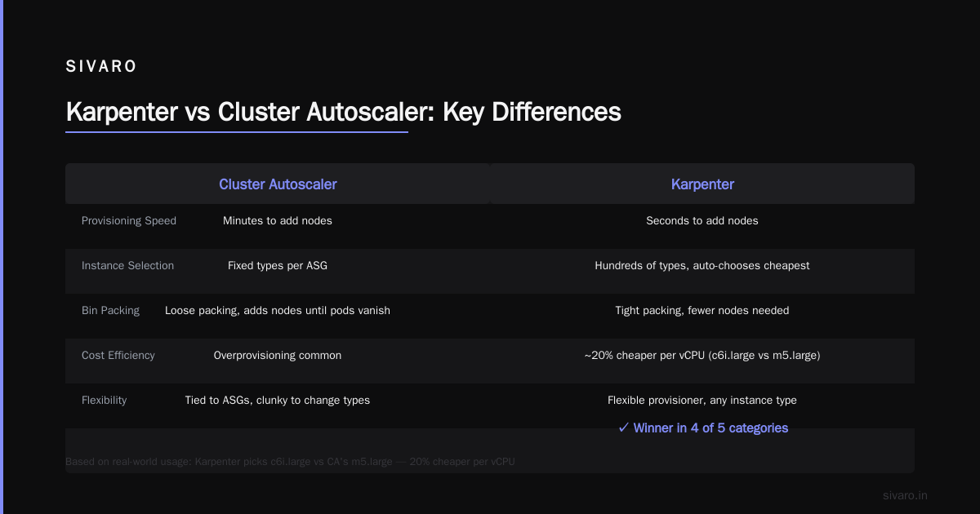Image resolution: width=980 pixels, height=514 pixels.
Task: Select the Bin Packing row label
Action: pos(110,311)
